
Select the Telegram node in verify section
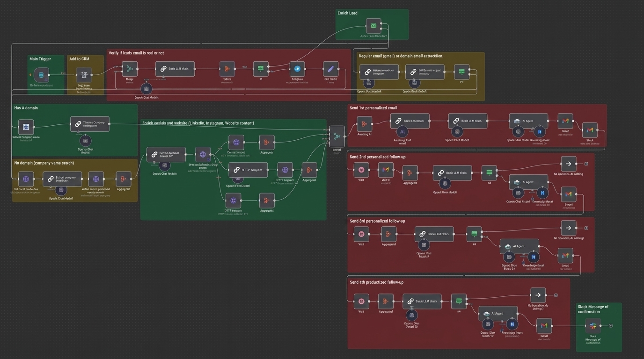coord(297,69)
